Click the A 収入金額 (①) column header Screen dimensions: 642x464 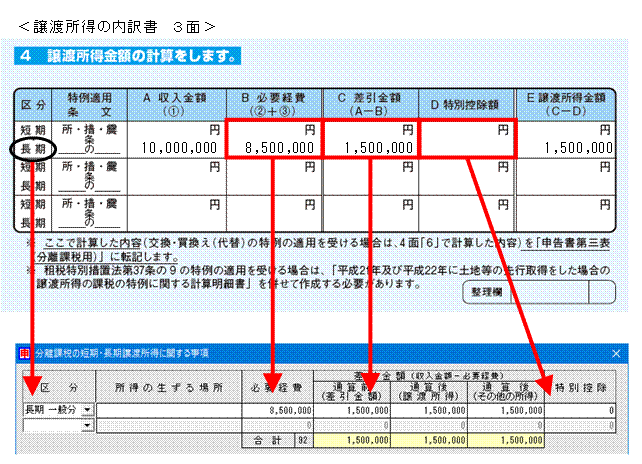tap(176, 104)
